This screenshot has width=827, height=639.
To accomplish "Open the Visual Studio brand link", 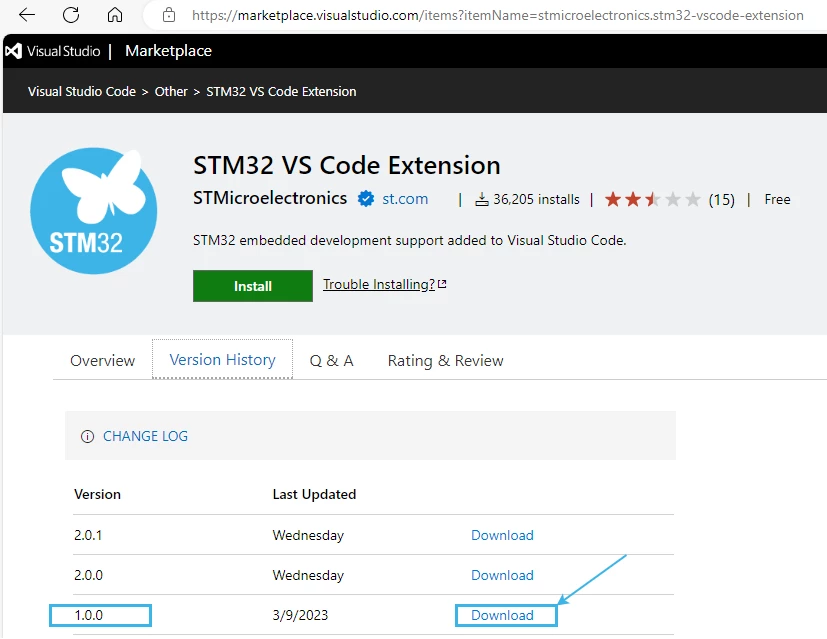I will pyautogui.click(x=63, y=51).
